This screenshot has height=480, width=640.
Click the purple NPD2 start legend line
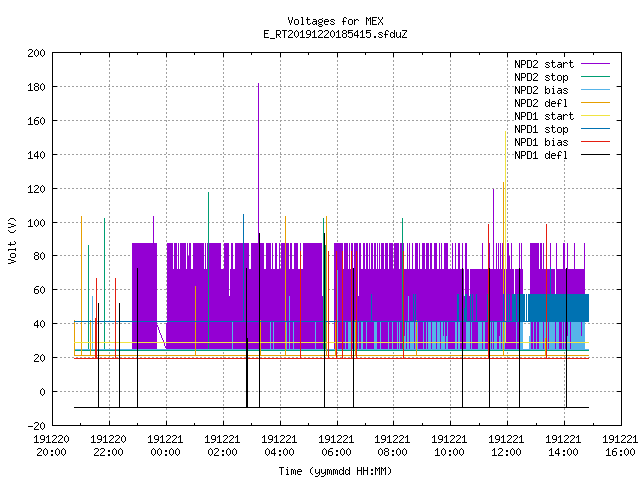pyautogui.click(x=596, y=64)
